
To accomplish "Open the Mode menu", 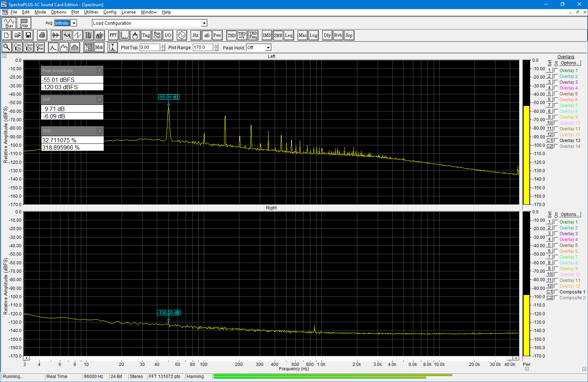I will (40, 12).
